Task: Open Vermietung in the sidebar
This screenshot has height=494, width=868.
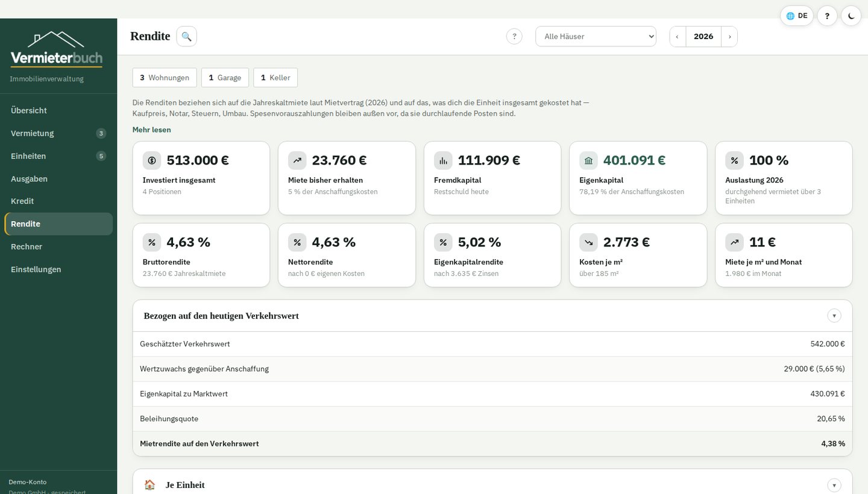Action: (x=58, y=133)
